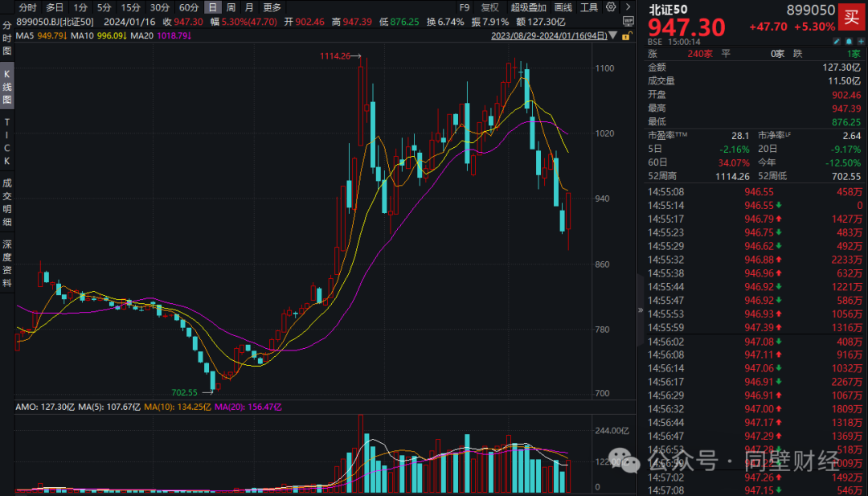Select the 60分 interval tab
This screenshot has width=868, height=496.
(x=189, y=7)
